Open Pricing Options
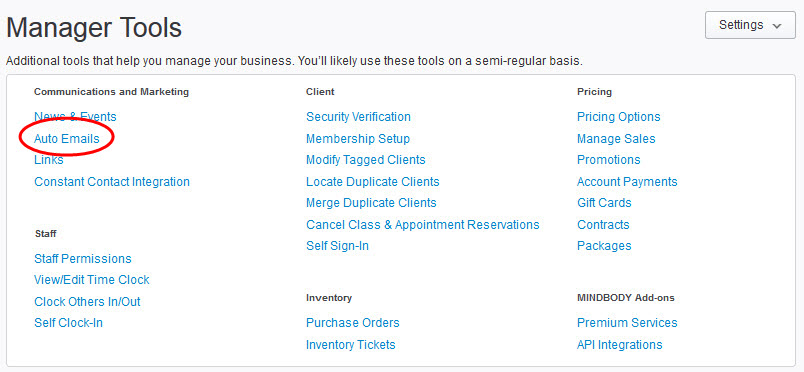804x372 pixels. (619, 116)
